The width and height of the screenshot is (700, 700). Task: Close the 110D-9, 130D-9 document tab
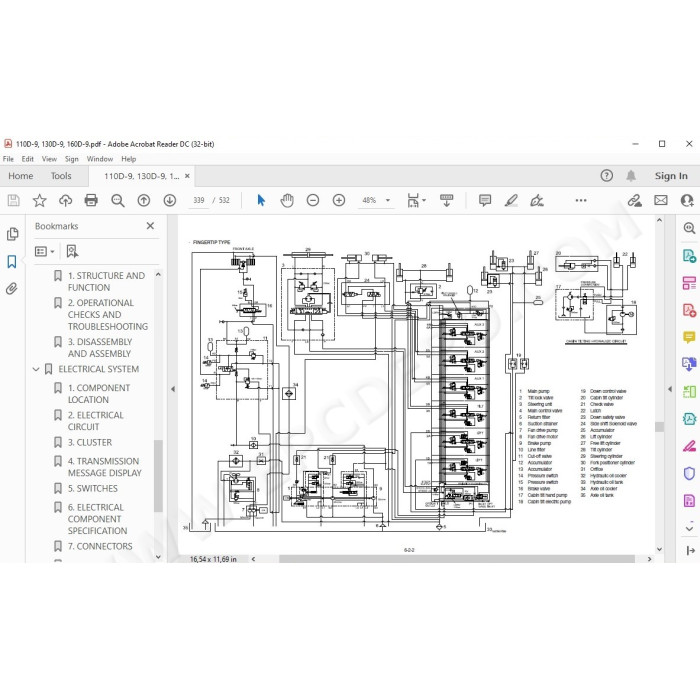[188, 176]
